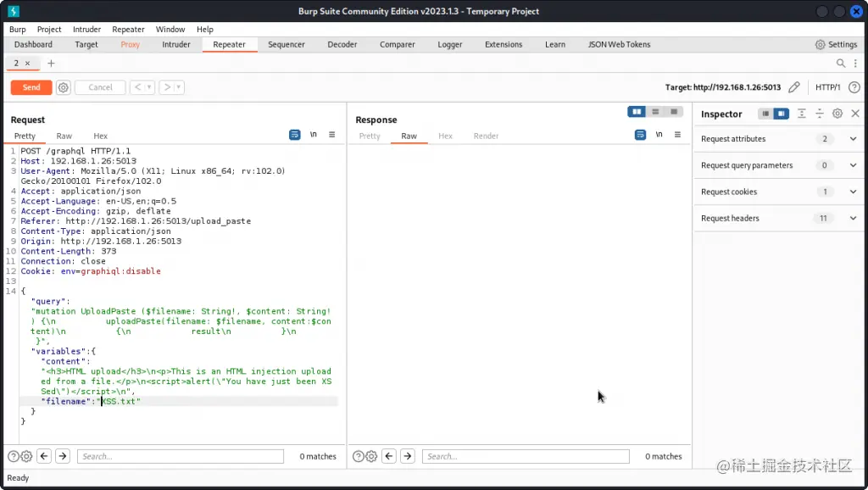Switch Inspector to left-side layout view
This screenshot has width=868, height=490.
pyautogui.click(x=765, y=114)
